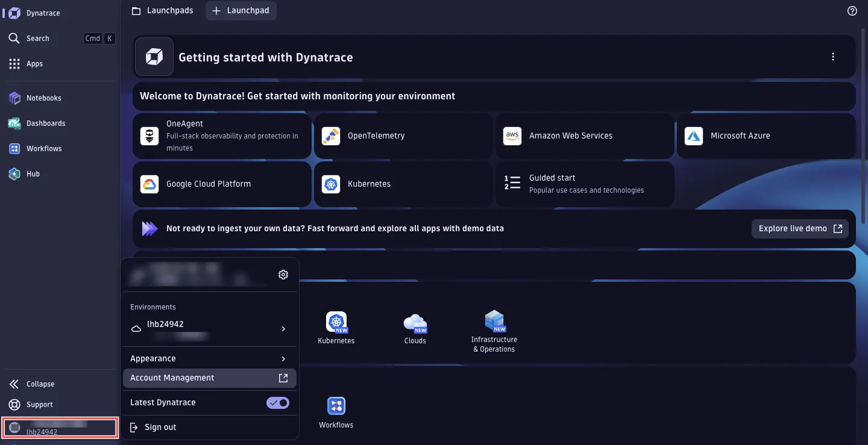Image resolution: width=868 pixels, height=445 pixels.
Task: Expand the Appearance submenu
Action: tap(210, 358)
